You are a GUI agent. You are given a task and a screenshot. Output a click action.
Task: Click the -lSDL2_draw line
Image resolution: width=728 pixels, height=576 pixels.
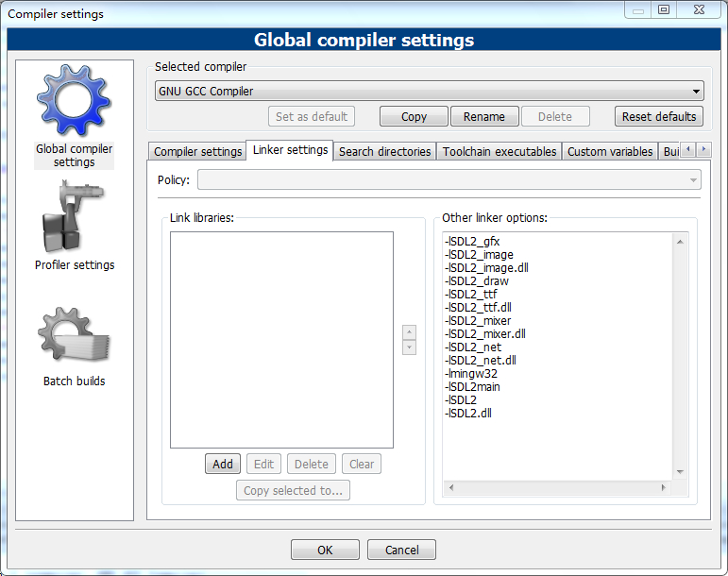(476, 281)
